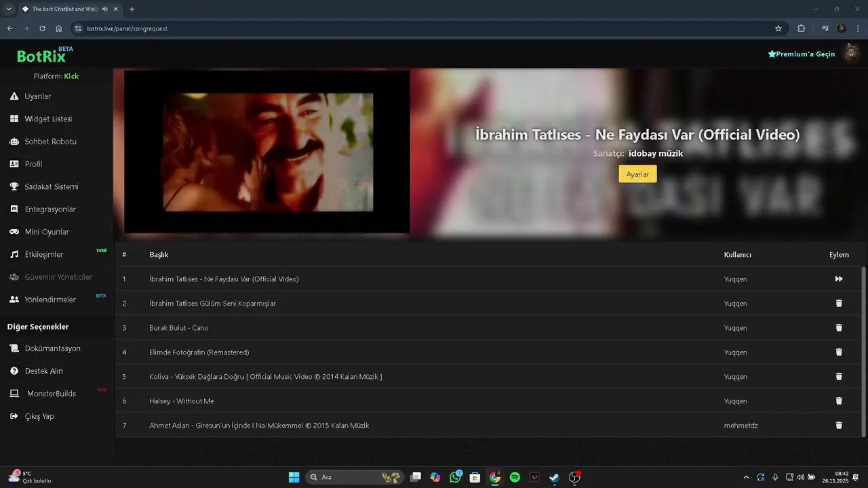Open Spotify from taskbar
The width and height of the screenshot is (868, 488).
pos(515,477)
